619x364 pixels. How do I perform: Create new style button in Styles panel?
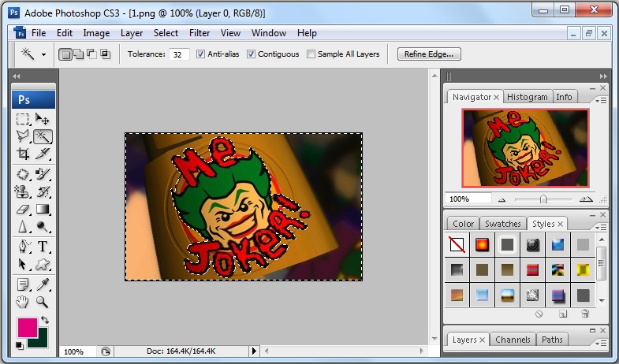[563, 314]
